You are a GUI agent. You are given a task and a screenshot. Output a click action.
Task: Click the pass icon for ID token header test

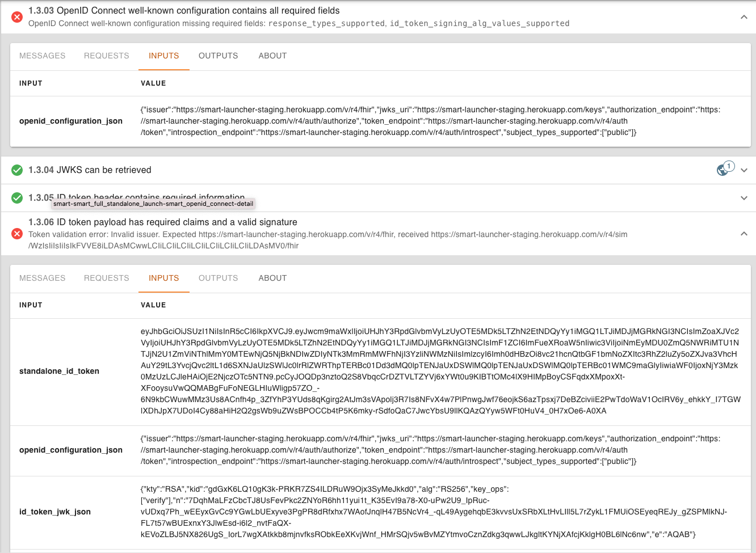point(16,198)
